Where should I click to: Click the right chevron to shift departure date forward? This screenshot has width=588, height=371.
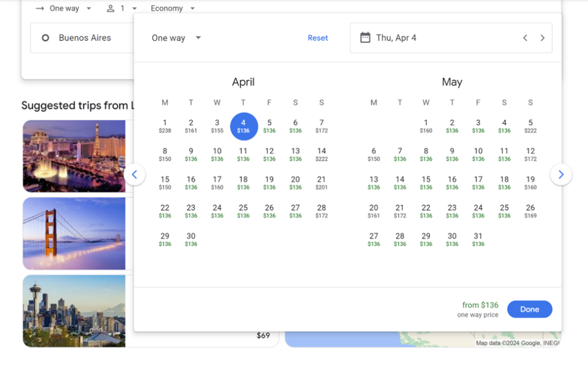pos(543,37)
